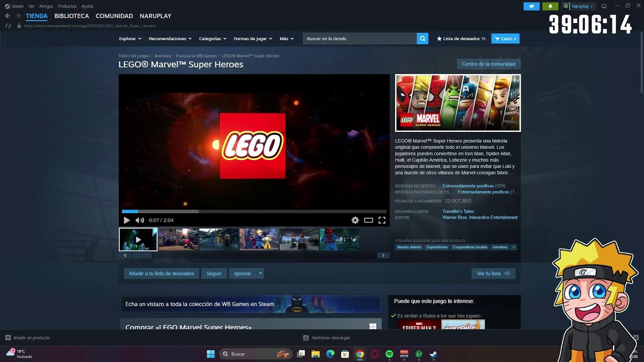Click the Mundo abierto tag
Image resolution: width=644 pixels, height=362 pixels.
coord(409,247)
